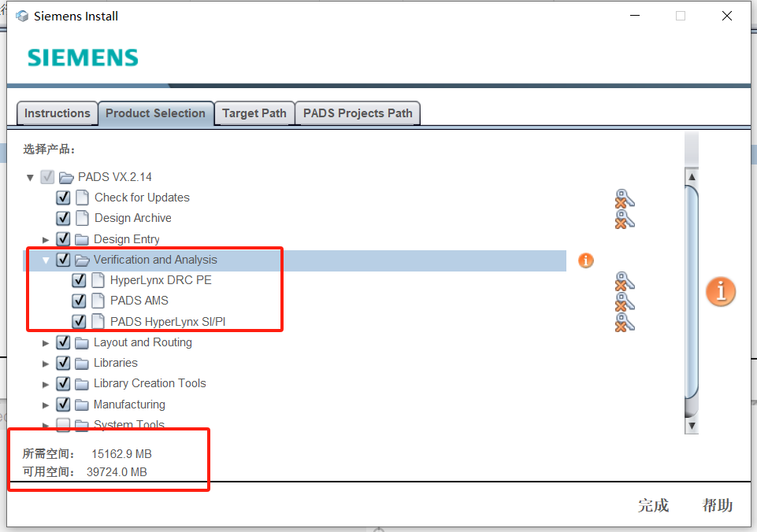Click the Layout and Routing folder icon

coord(82,343)
